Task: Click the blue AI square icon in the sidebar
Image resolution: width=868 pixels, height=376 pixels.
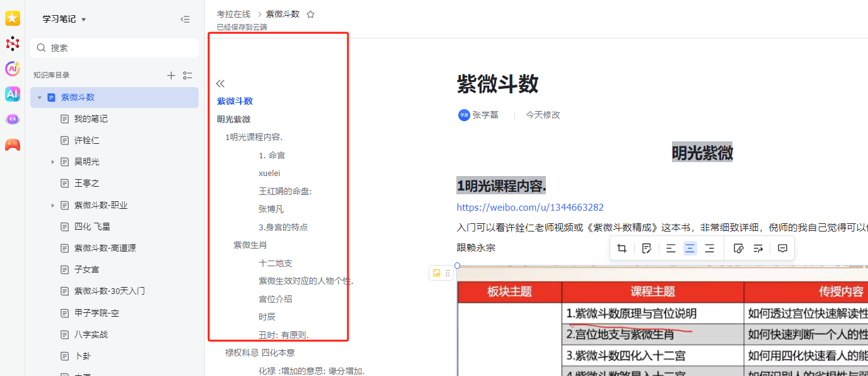Action: 13,94
